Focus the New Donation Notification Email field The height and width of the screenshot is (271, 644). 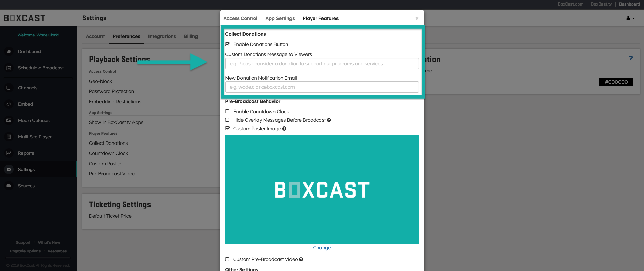tap(322, 87)
